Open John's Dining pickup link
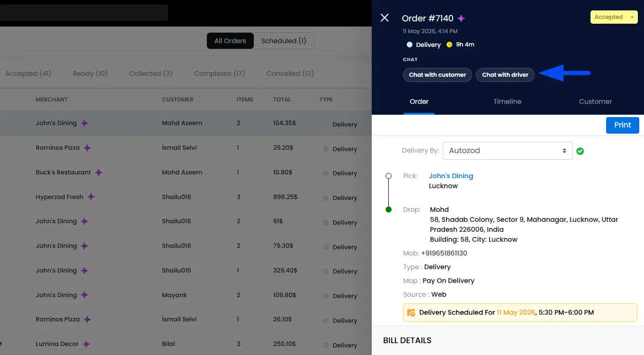This screenshot has height=355, width=644. click(451, 176)
